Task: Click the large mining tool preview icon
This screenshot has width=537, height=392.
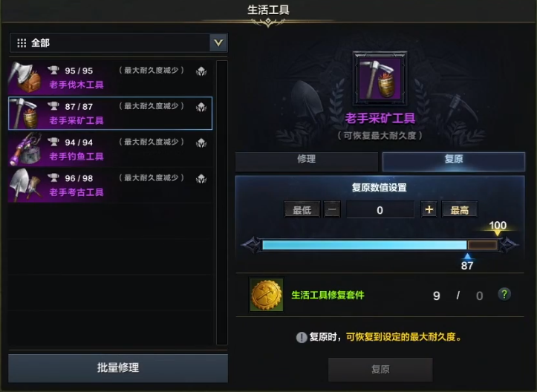Action: click(x=380, y=79)
